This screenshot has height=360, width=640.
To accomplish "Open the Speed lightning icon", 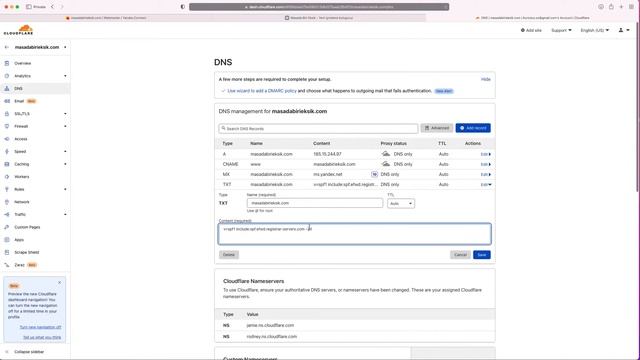I will pos(7,151).
